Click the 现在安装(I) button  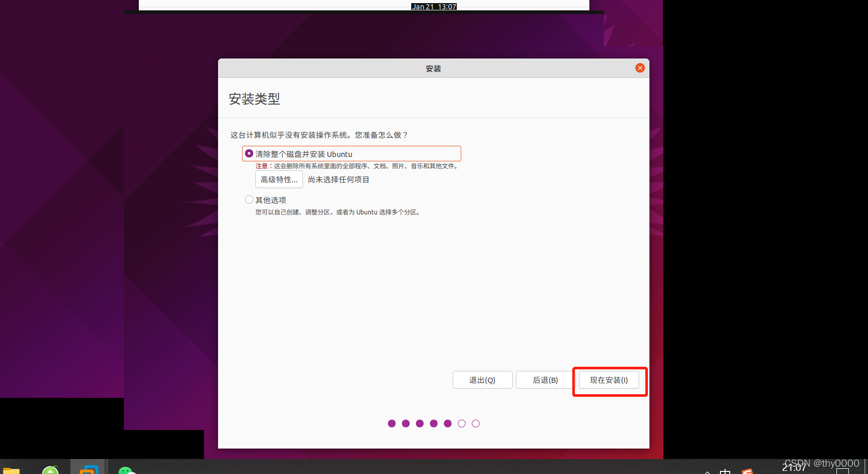(609, 380)
